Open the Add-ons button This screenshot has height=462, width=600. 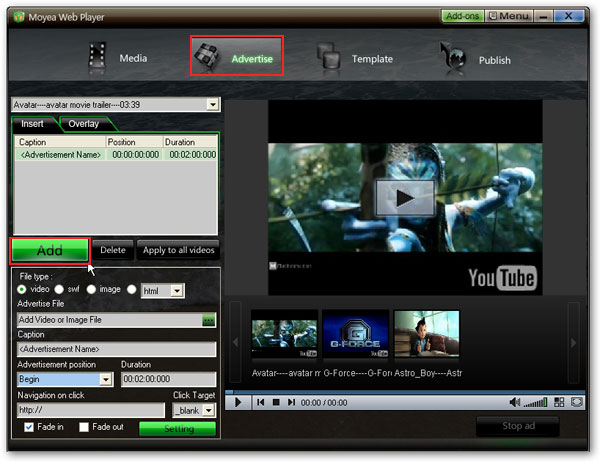click(462, 16)
